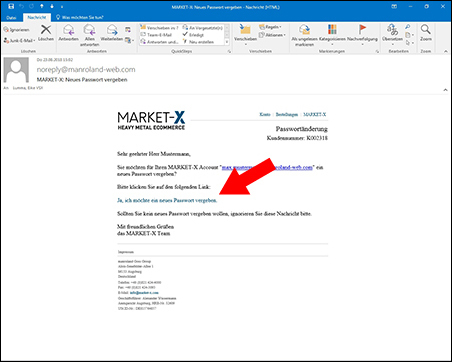The width and height of the screenshot is (452, 362).
Task: Click the Undo arrow in title bar
Action: click(x=22, y=6)
